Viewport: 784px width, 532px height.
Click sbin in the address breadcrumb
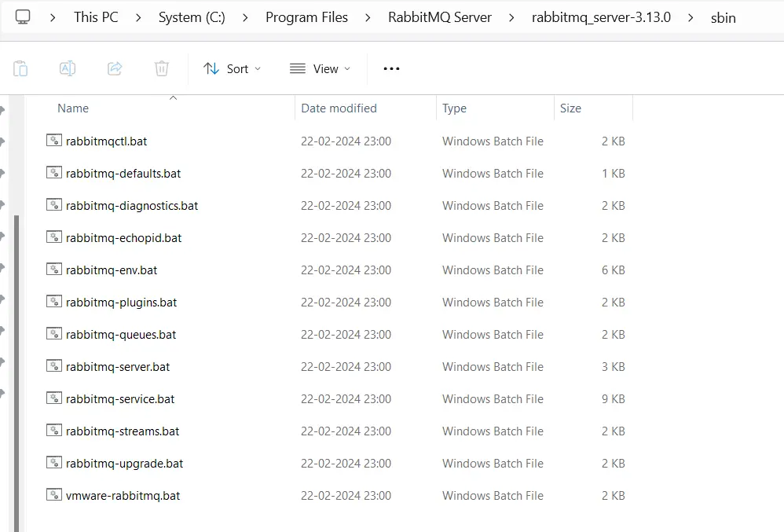(x=723, y=18)
